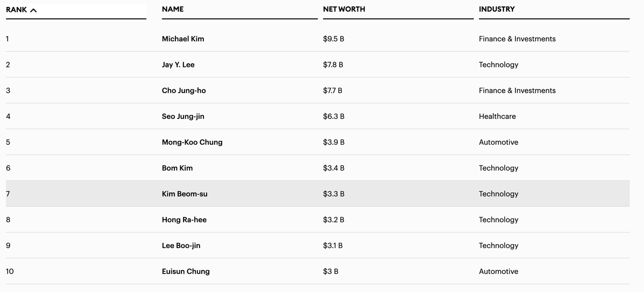Viewport: 644px width, 292px height.
Task: Click the $9.5 B net worth value
Action: pos(333,39)
